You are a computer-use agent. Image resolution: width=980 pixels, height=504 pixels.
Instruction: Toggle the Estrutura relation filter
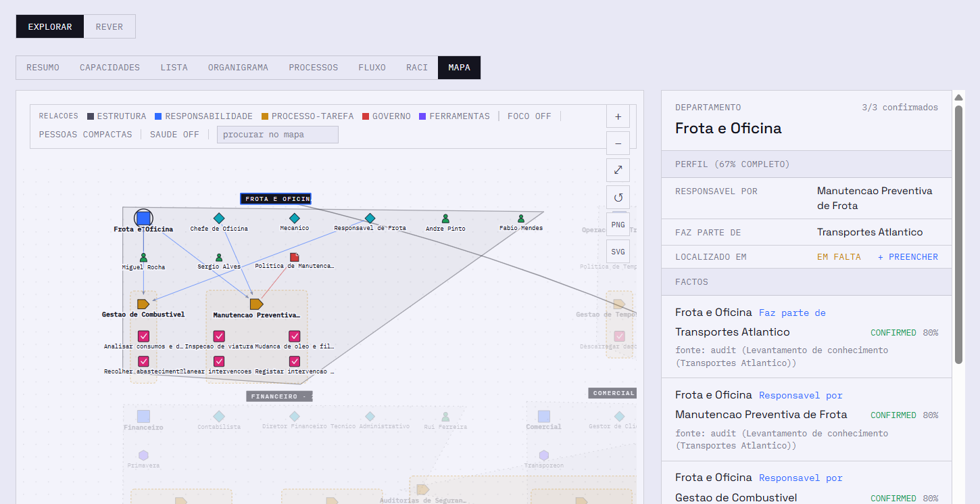click(x=116, y=116)
